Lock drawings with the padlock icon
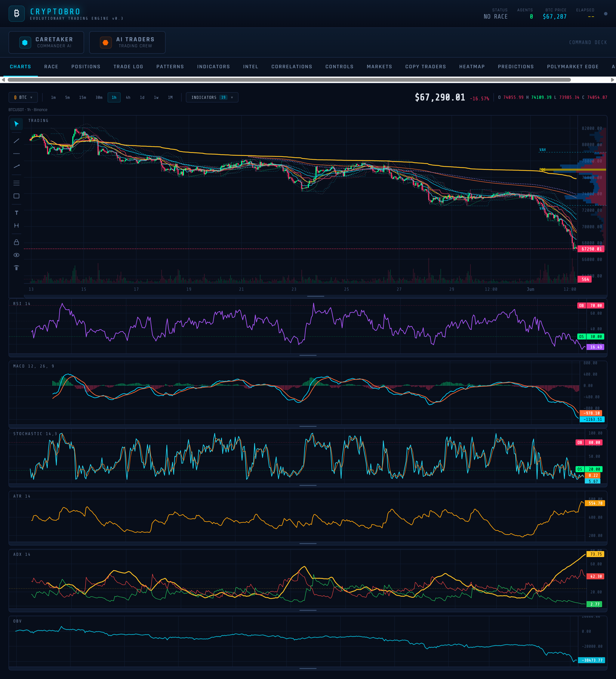616x679 pixels. point(16,242)
